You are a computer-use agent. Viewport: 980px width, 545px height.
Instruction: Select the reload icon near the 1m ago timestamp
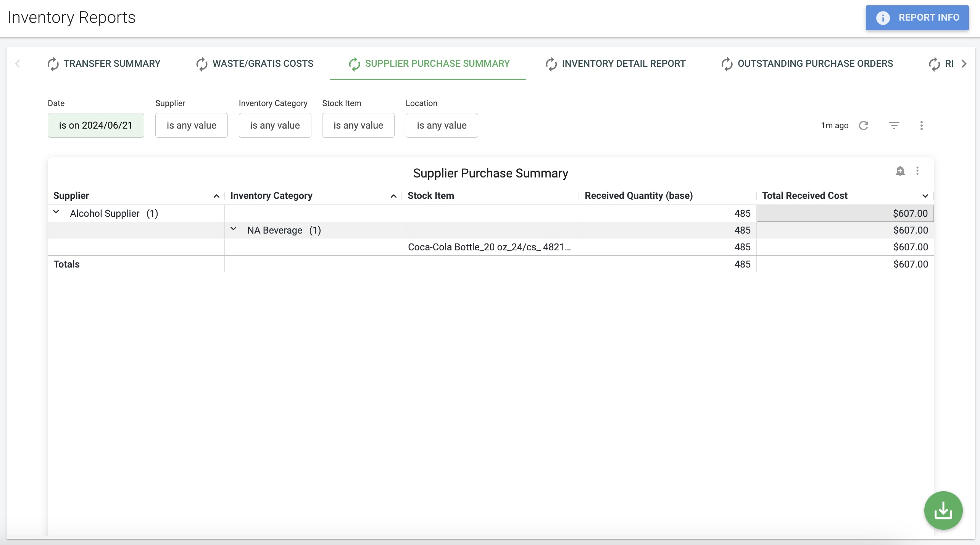coord(864,125)
